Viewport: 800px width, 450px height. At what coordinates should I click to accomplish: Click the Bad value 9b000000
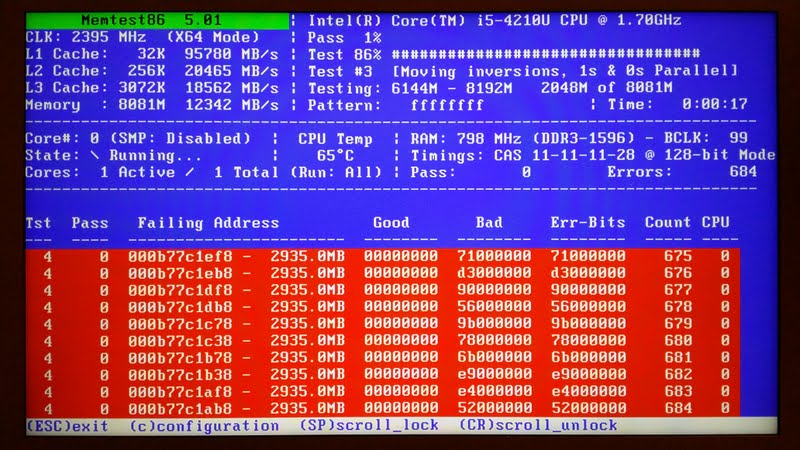pos(494,323)
